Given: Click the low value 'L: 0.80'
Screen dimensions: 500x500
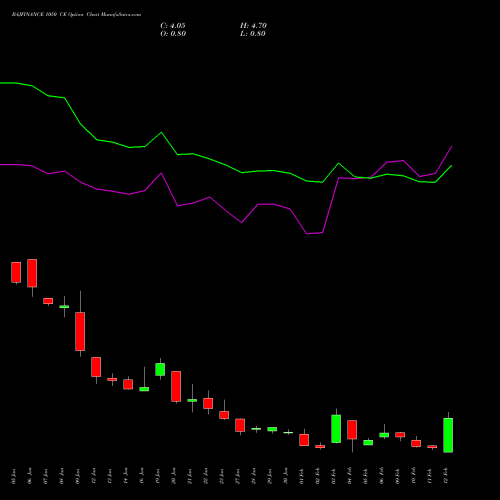Looking at the screenshot, I should coord(253,34).
